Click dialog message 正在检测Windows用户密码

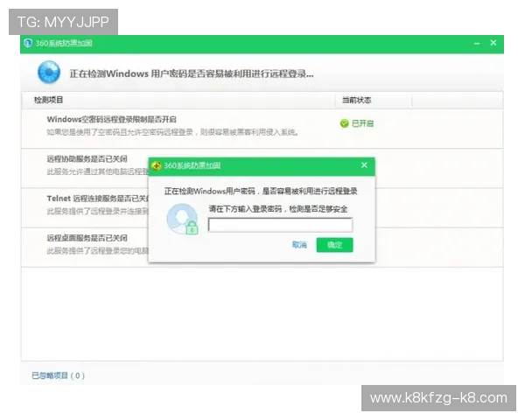pyautogui.click(x=261, y=192)
